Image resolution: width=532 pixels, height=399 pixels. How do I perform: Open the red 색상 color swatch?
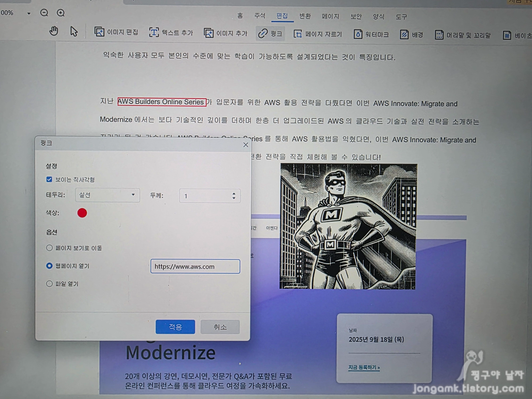[82, 213]
